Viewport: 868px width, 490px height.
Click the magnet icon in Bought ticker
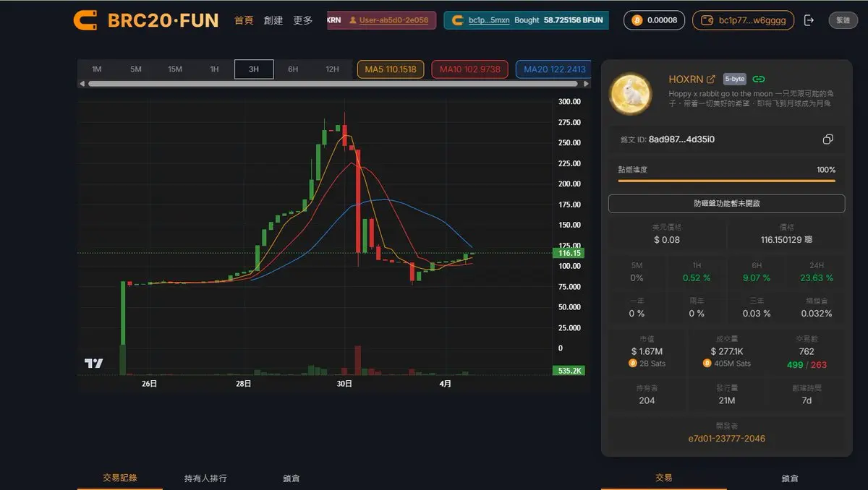[x=457, y=20]
